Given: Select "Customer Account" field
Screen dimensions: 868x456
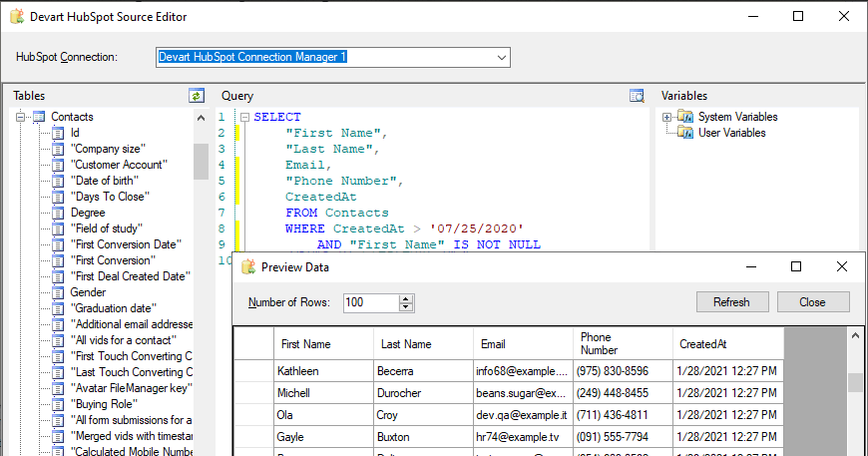Looking at the screenshot, I should click(119, 165).
